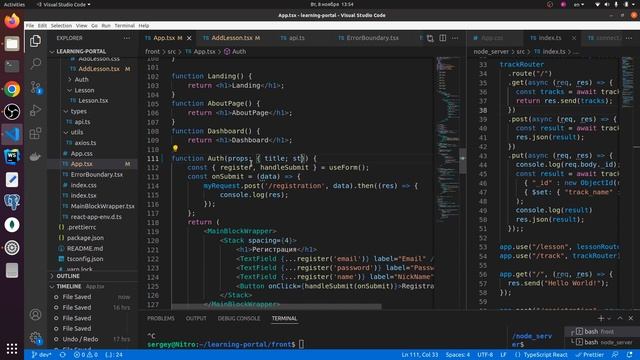Launch Firefox from the dock
This screenshot has width=640, height=360.
(x=12, y=21)
